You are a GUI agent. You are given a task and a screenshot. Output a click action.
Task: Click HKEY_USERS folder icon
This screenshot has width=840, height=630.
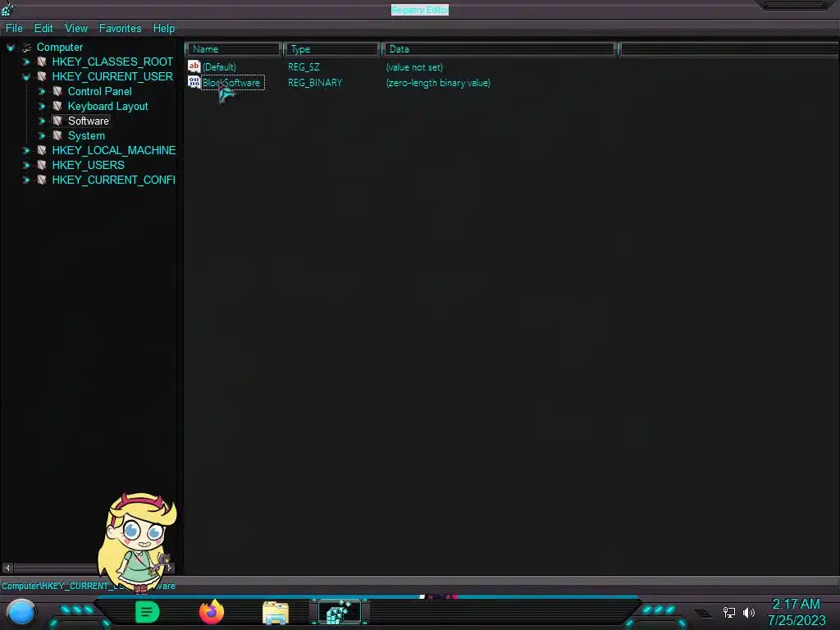coord(42,165)
